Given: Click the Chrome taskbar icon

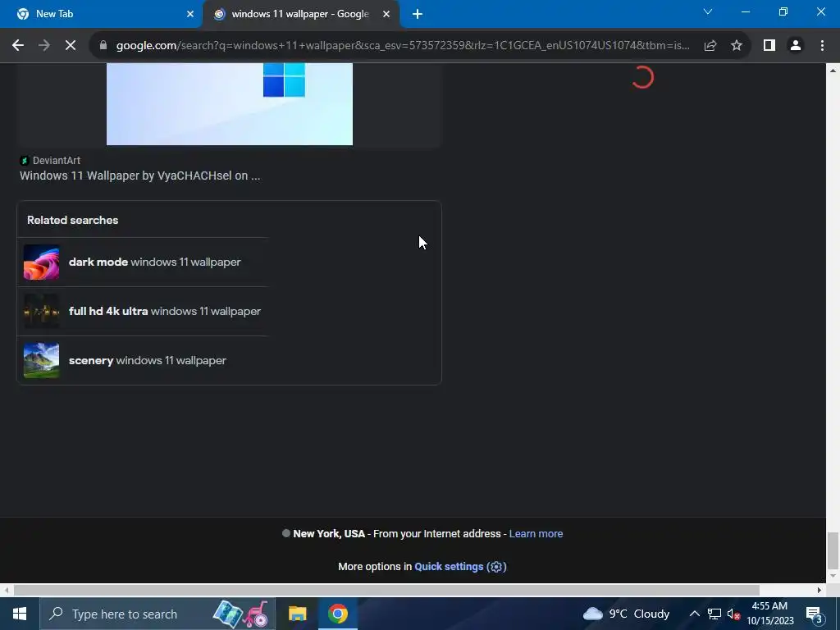Looking at the screenshot, I should point(338,614).
